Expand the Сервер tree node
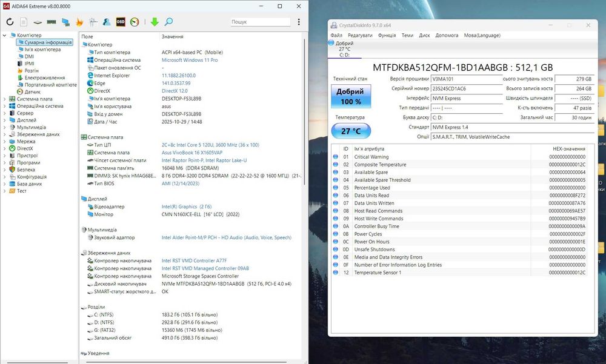 click(x=4, y=113)
